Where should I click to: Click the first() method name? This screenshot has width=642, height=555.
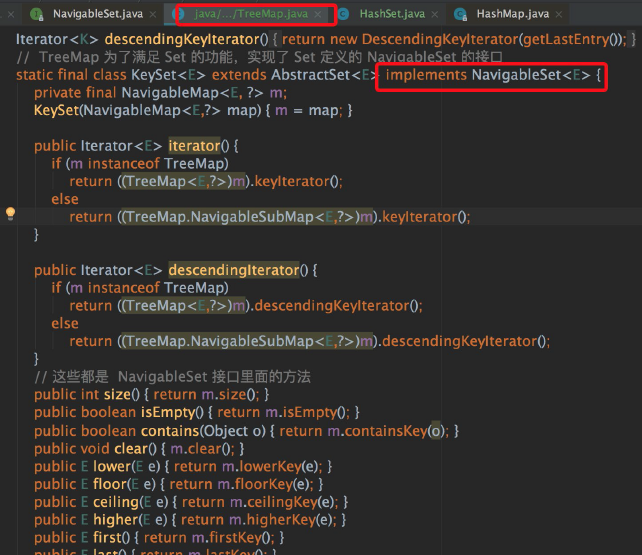coord(107,537)
